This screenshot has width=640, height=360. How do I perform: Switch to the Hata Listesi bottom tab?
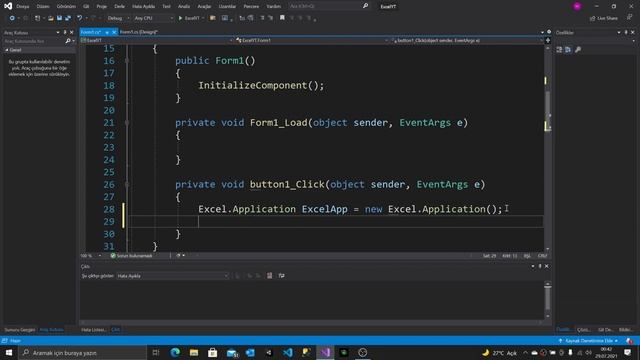[93, 329]
